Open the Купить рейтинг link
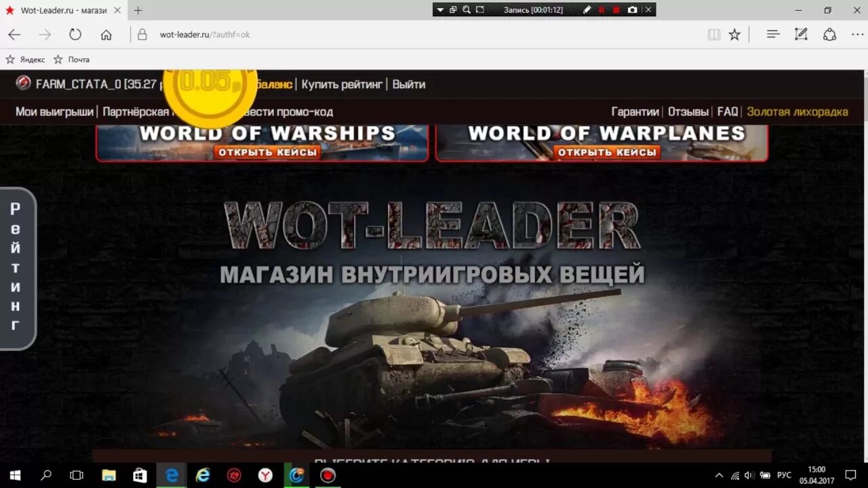This screenshot has height=488, width=868. click(343, 84)
